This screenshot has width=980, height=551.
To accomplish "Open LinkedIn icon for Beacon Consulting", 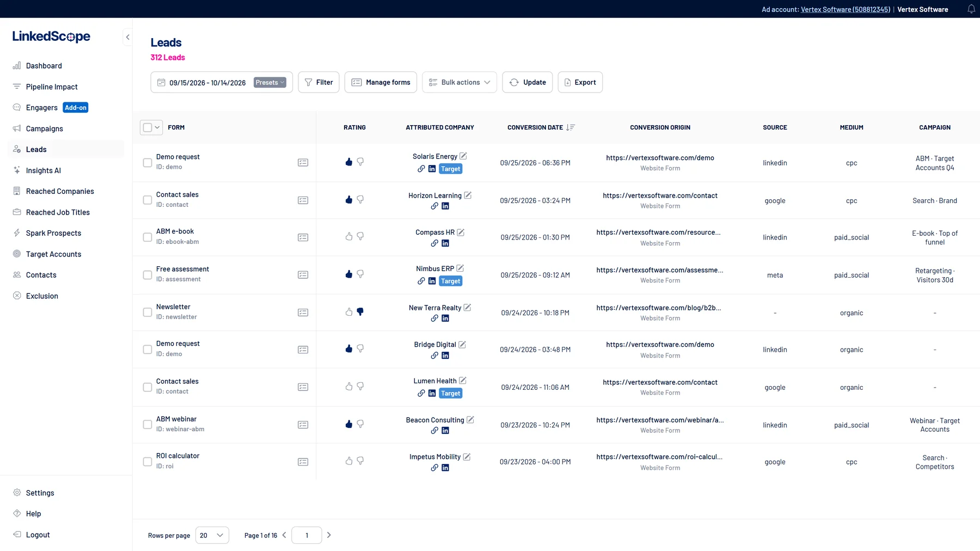I will pyautogui.click(x=445, y=431).
